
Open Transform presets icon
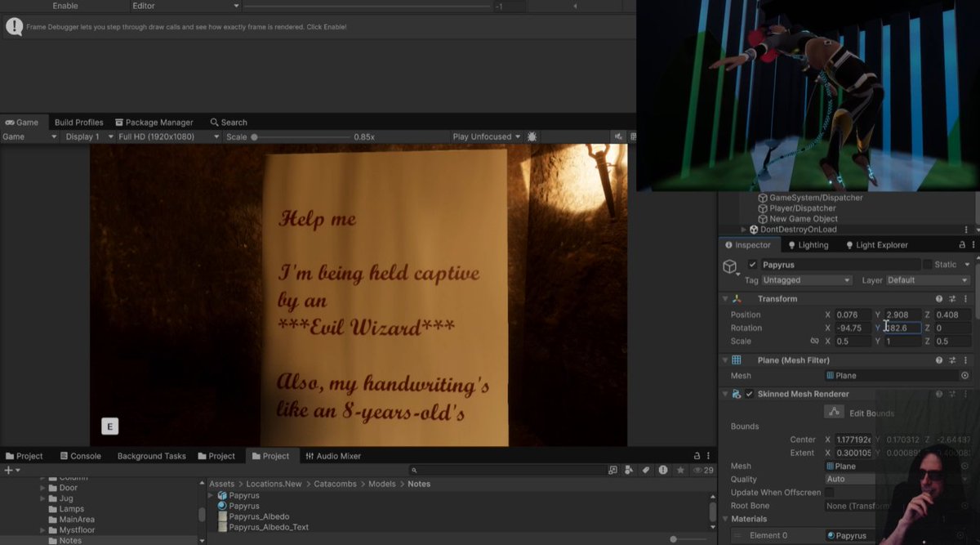tap(952, 299)
